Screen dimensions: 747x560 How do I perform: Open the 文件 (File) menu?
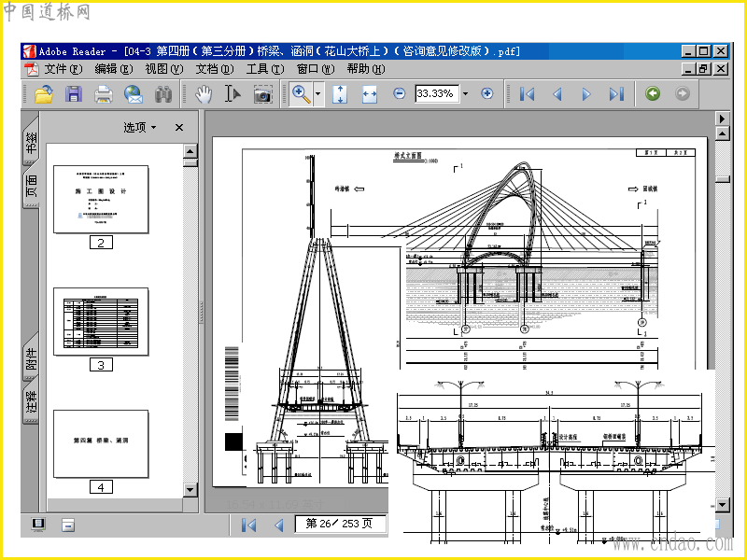pyautogui.click(x=62, y=69)
